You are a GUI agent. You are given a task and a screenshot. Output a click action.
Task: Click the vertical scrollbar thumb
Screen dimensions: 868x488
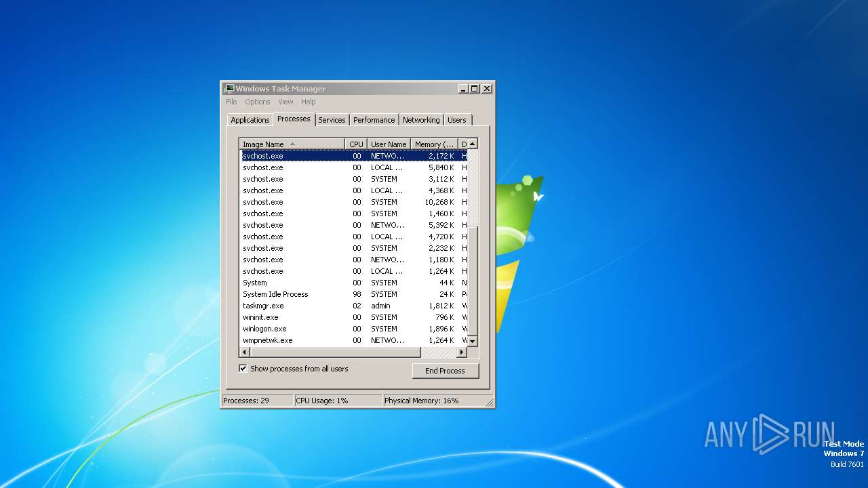coord(473,281)
